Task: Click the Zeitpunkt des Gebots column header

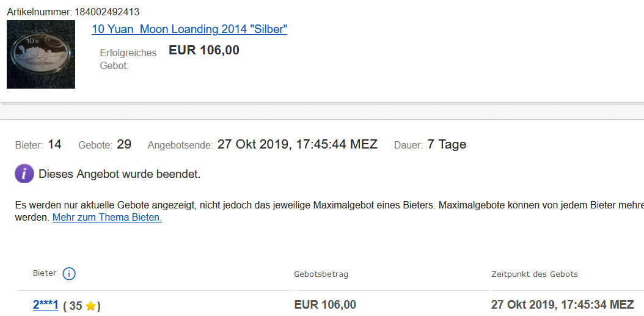Action: [535, 274]
